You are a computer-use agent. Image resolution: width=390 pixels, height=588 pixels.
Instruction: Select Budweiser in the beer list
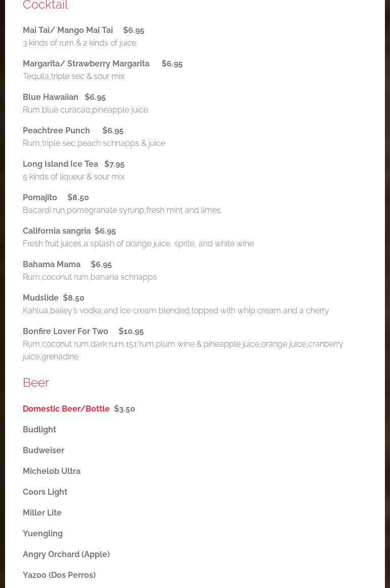tap(44, 450)
